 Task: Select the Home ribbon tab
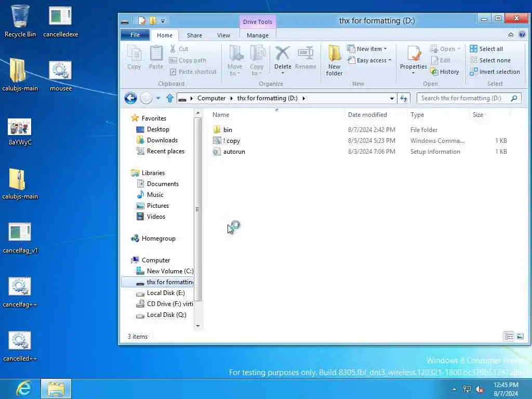tap(165, 35)
